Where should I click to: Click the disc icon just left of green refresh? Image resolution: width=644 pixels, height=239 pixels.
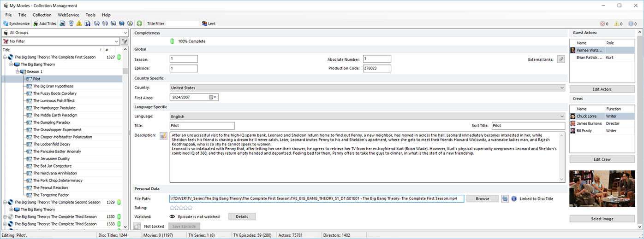130,23
